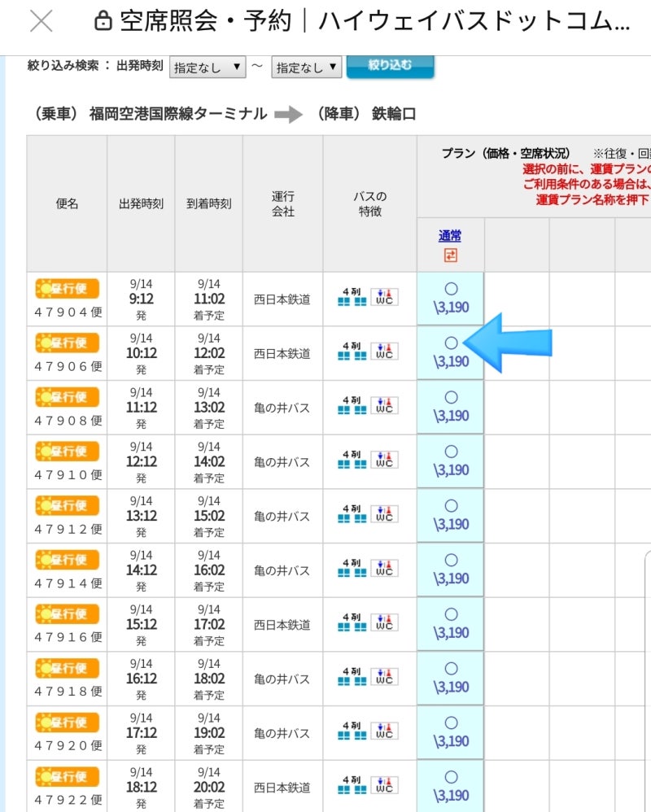Click the 昼行便 badge for bus 47906

(x=68, y=343)
